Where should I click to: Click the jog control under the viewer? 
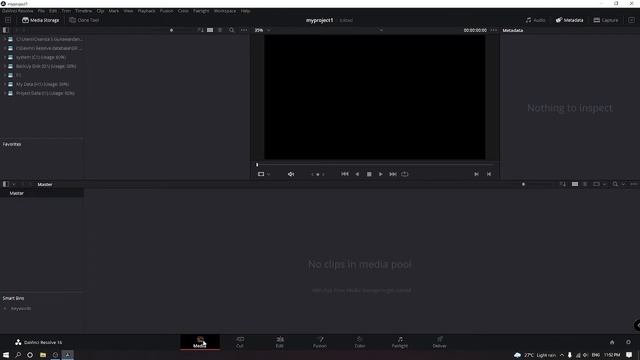click(318, 174)
